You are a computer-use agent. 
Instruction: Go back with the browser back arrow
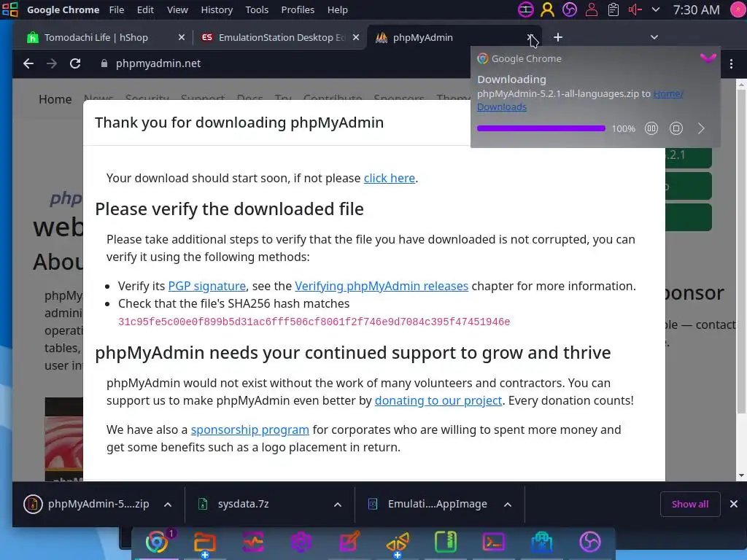click(28, 63)
